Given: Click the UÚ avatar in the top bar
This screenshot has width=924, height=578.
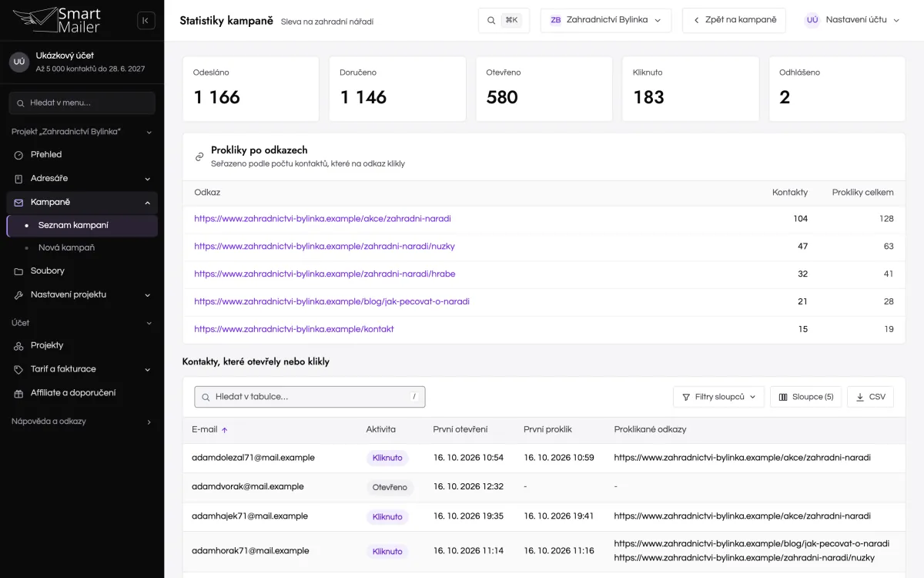Looking at the screenshot, I should click(x=812, y=20).
